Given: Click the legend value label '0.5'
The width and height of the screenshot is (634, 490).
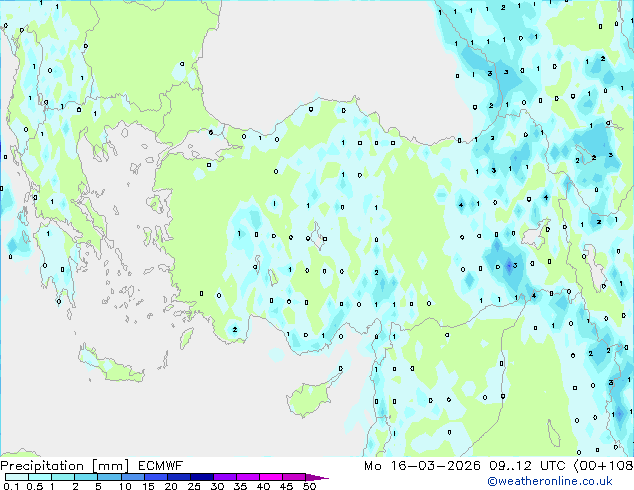Looking at the screenshot, I should click(x=34, y=486).
